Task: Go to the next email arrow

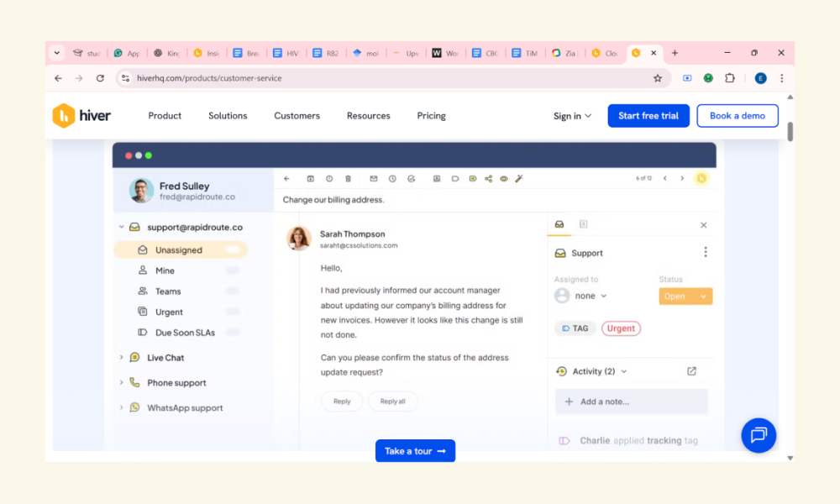Action: [682, 178]
